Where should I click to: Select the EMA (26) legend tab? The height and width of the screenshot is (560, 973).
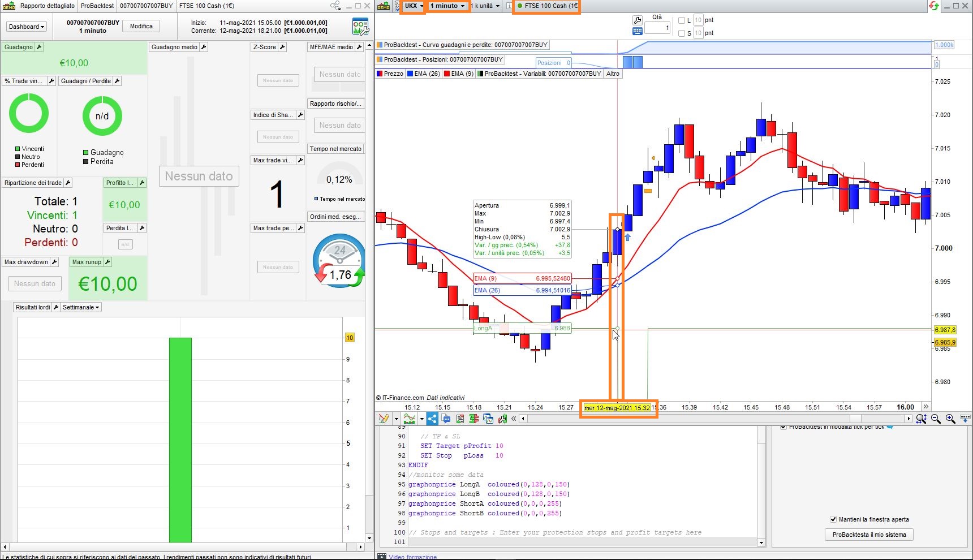pyautogui.click(x=424, y=74)
